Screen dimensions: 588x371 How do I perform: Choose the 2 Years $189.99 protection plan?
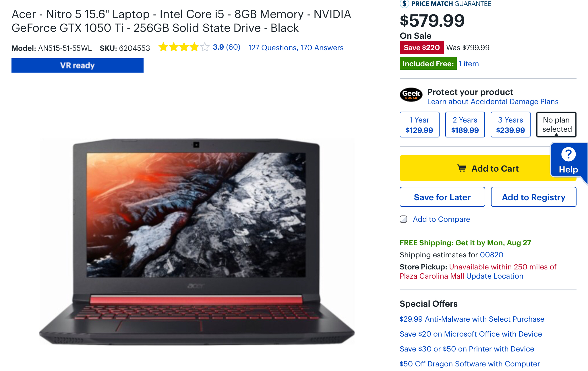coord(465,125)
